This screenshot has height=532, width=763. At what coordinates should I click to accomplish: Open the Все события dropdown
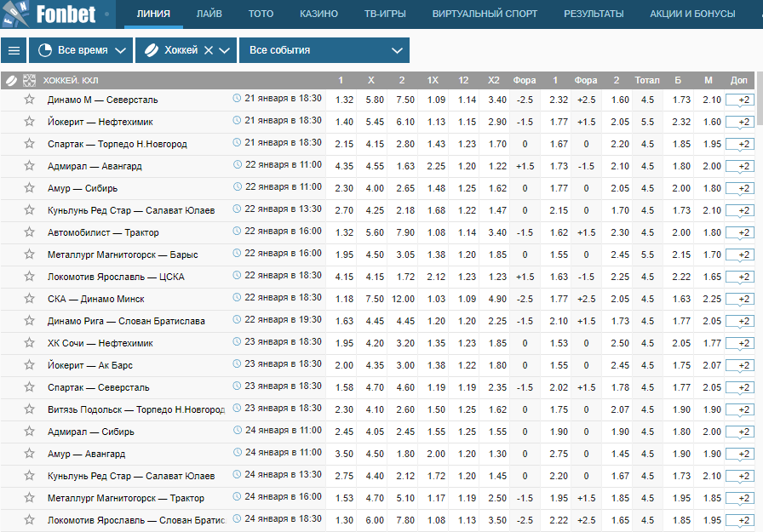(x=324, y=50)
